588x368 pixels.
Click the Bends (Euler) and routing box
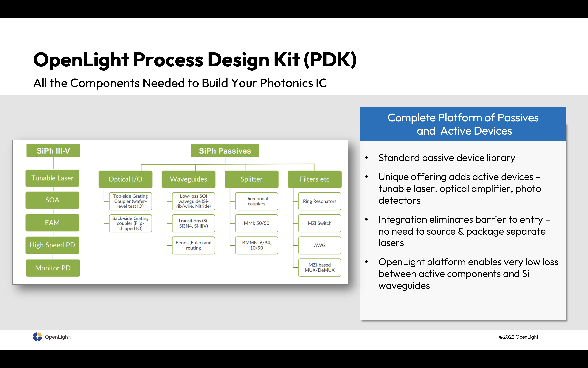194,245
